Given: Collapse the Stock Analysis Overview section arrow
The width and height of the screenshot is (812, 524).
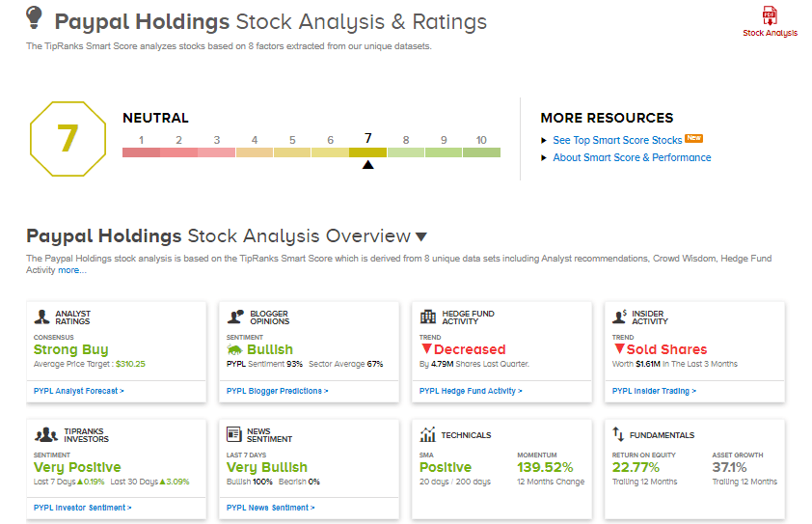Looking at the screenshot, I should point(421,236).
